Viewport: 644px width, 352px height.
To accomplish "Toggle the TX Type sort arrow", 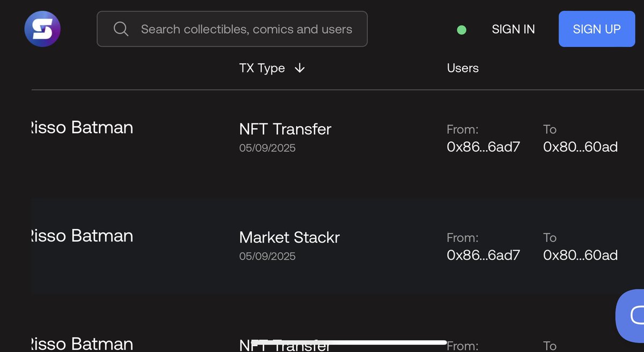I will [x=300, y=68].
